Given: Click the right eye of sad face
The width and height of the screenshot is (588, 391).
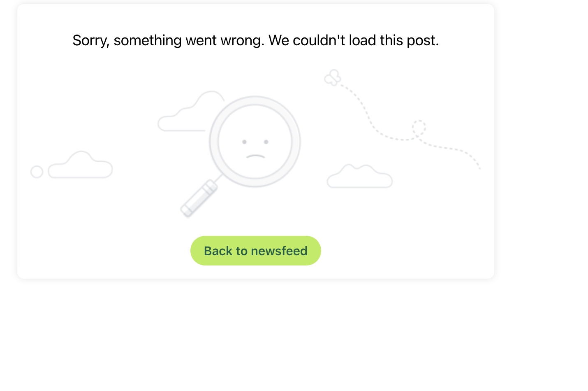Looking at the screenshot, I should click(266, 142).
